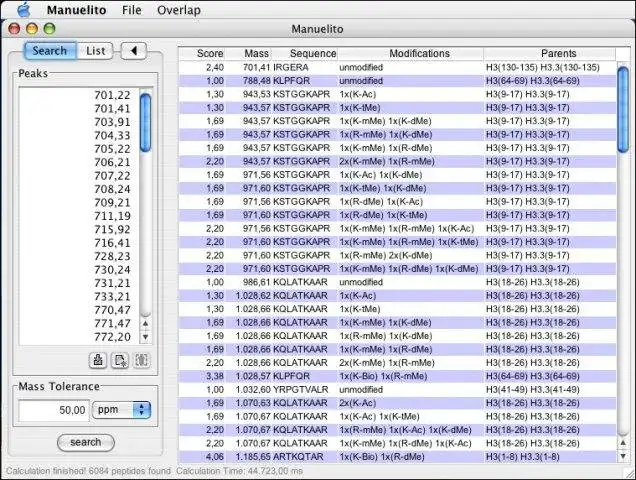
Task: Select the IRGERA sequence row
Action: [398, 67]
